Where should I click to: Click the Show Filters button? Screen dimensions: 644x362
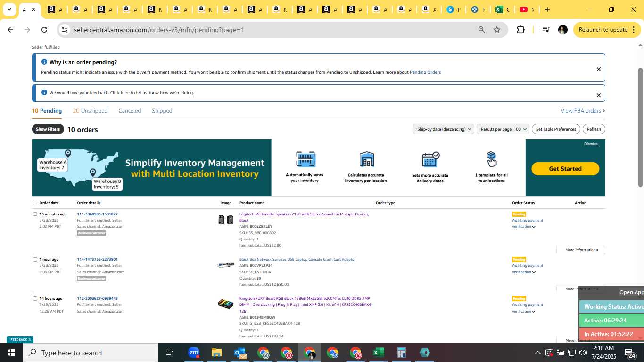click(x=48, y=129)
